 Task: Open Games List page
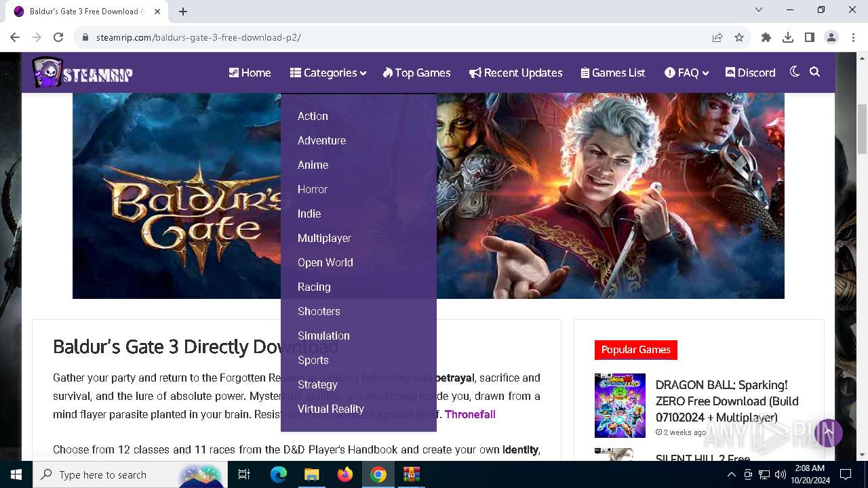click(x=613, y=73)
